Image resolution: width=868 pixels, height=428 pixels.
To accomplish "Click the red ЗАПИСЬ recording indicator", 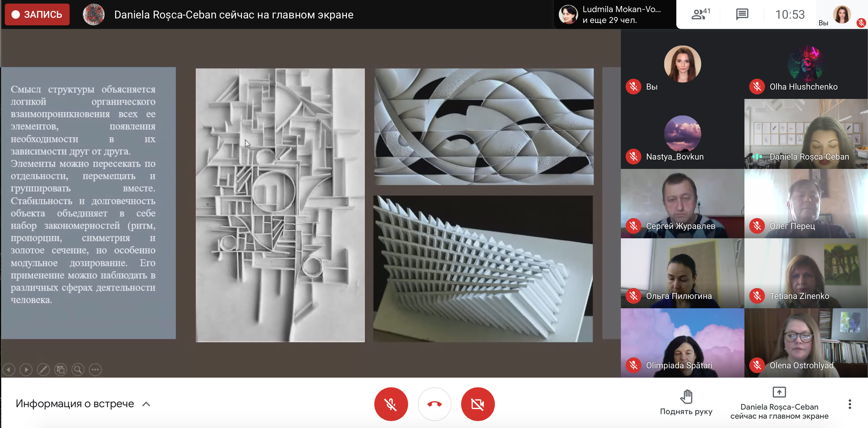I will (37, 14).
